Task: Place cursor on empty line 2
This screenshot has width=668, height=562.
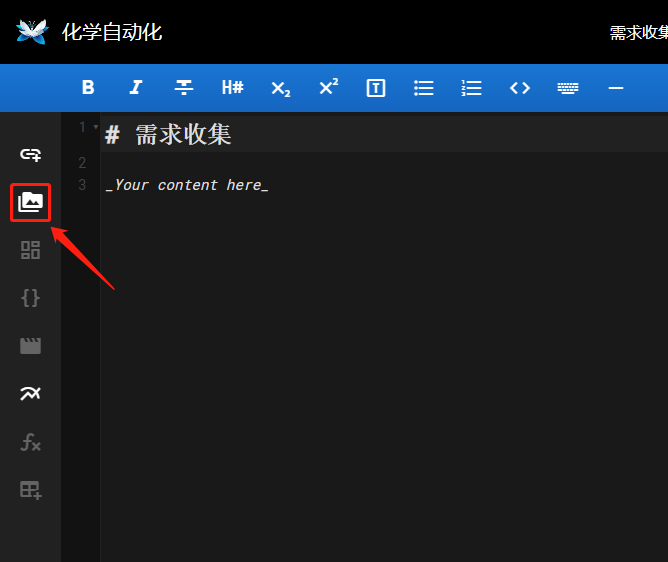Action: click(x=383, y=163)
